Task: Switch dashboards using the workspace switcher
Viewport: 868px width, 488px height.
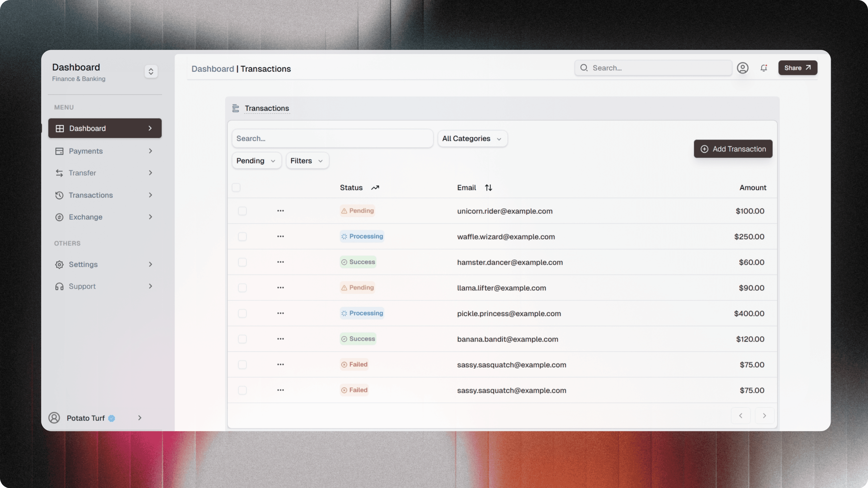Action: [151, 71]
